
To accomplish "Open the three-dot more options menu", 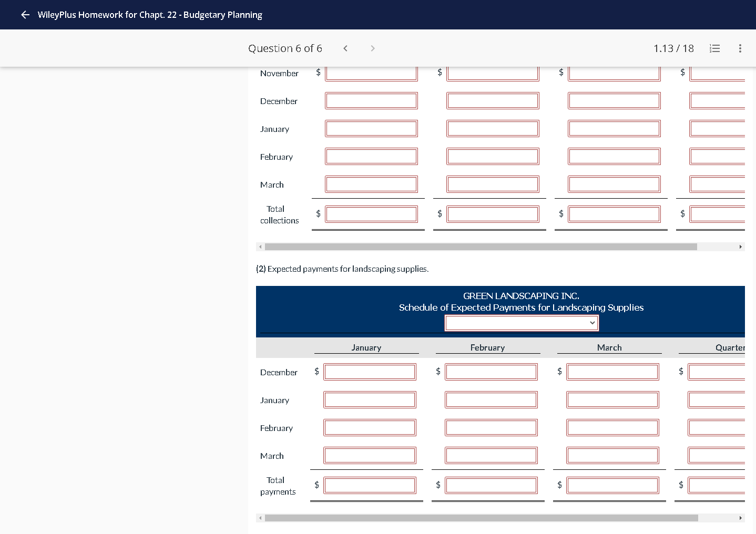I will pyautogui.click(x=740, y=48).
